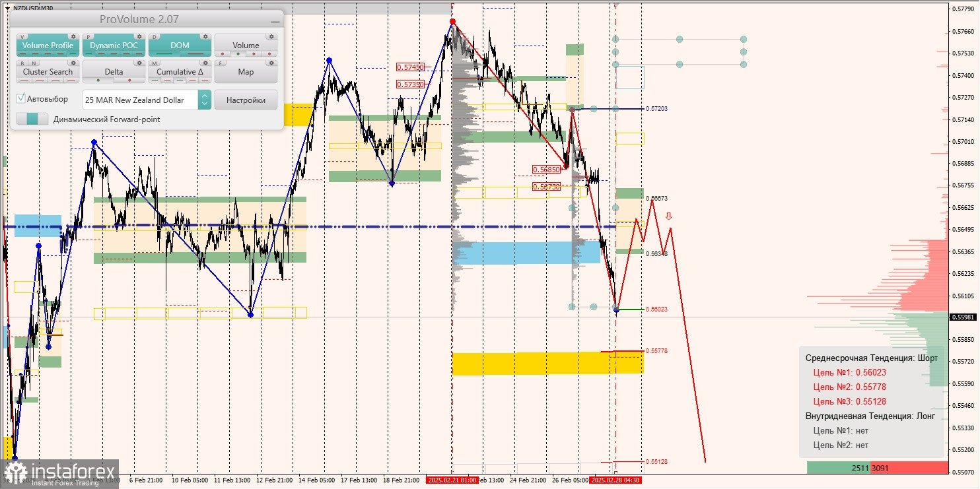Toggle red-line segment under DOM
The height and width of the screenshot is (489, 980).
pyautogui.click(x=195, y=53)
